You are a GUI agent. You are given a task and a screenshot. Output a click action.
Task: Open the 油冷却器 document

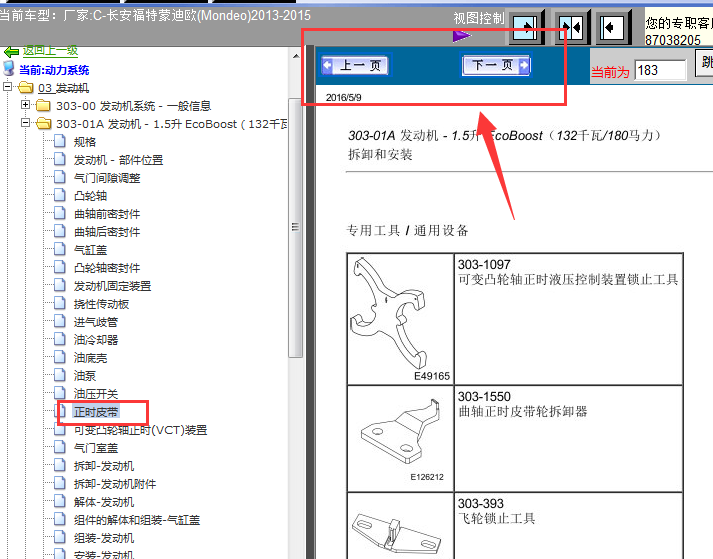click(95, 340)
